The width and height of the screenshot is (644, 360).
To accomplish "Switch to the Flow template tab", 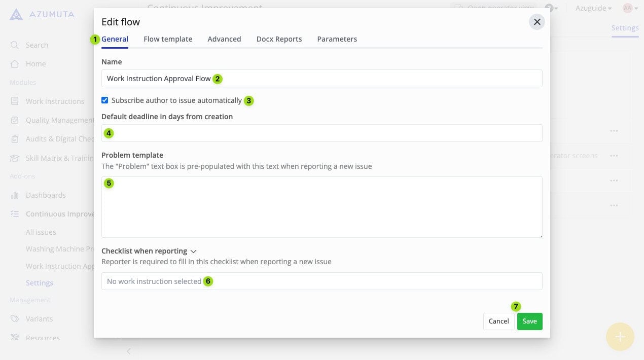I will click(168, 39).
